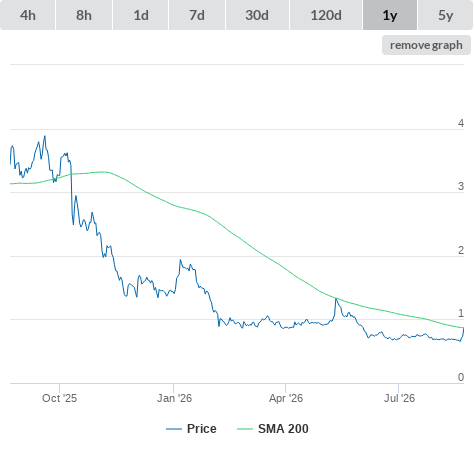Click the blue Price legend line marker
The image size is (474, 455).
pos(174,429)
